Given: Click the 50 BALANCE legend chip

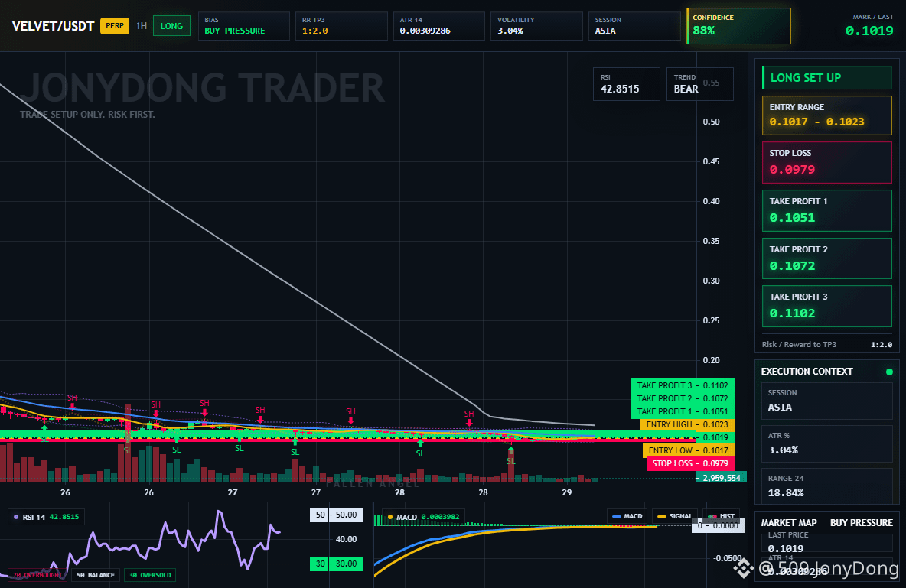Looking at the screenshot, I should (96, 575).
